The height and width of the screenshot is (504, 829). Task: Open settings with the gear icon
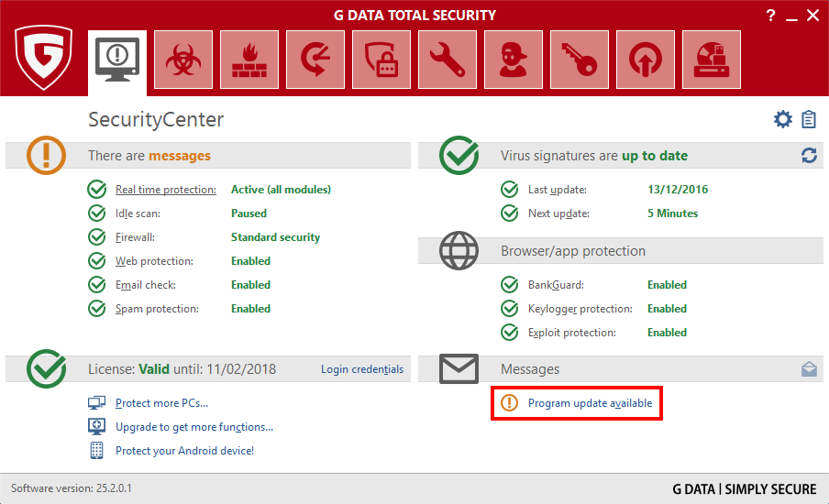point(783,119)
